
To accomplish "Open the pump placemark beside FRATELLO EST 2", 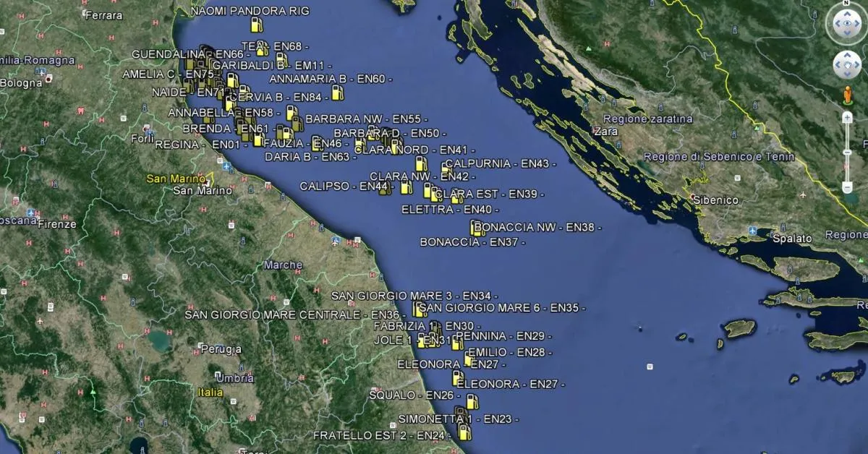I will (x=465, y=432).
